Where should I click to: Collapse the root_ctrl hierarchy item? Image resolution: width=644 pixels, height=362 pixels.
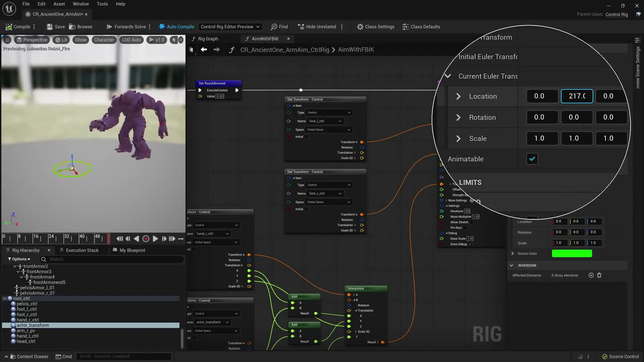click(5, 298)
